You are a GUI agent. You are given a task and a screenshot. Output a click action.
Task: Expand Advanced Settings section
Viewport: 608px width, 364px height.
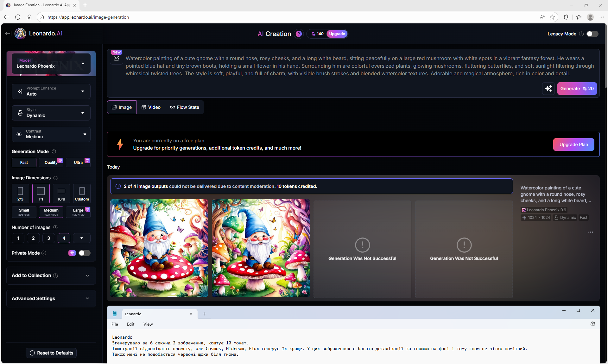51,299
